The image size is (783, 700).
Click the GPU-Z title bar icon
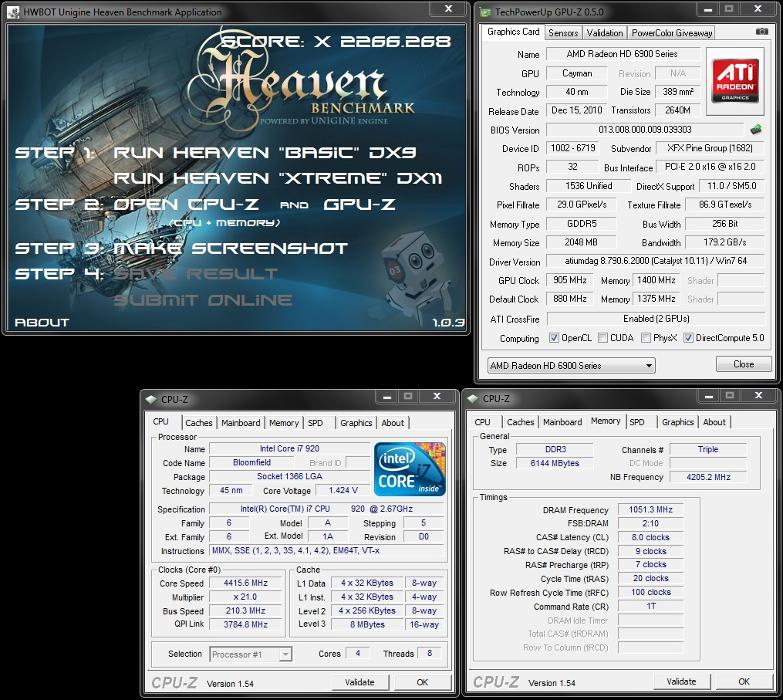point(485,12)
